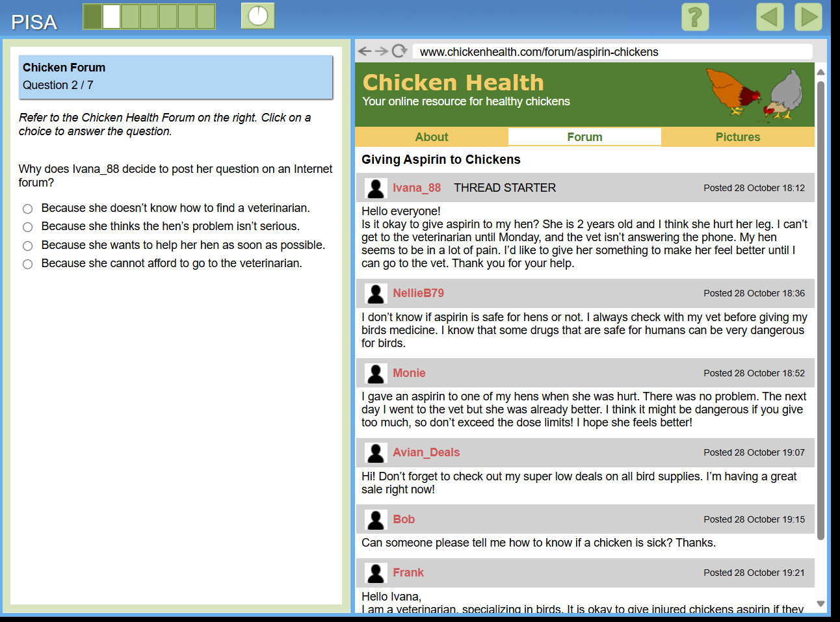Click Ivana_88's avatar icon
Screen dimensions: 840x622
[376, 188]
